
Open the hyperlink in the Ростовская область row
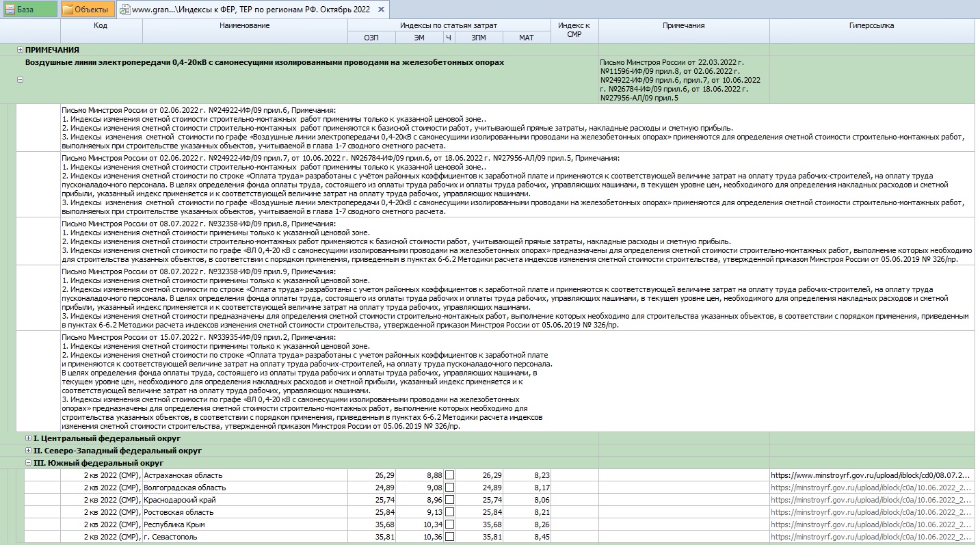(871, 512)
